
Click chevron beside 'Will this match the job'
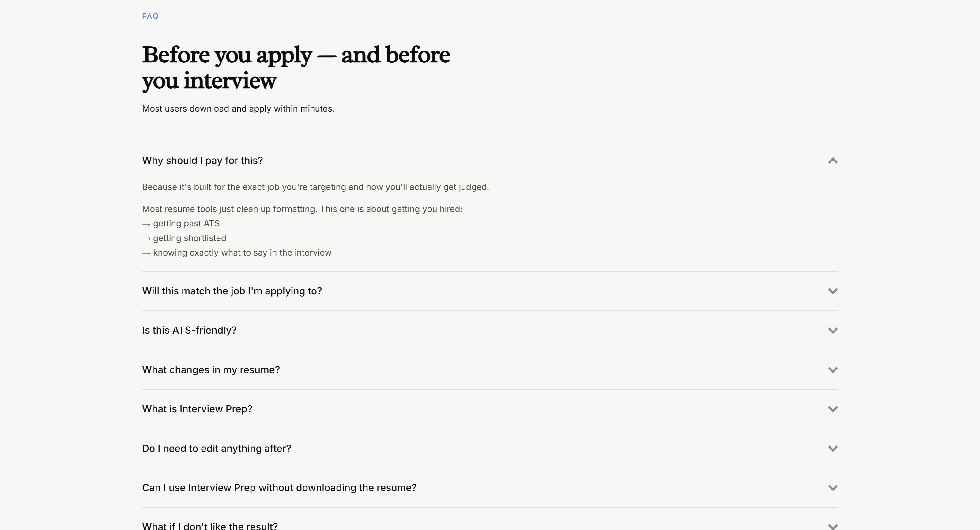coord(832,291)
